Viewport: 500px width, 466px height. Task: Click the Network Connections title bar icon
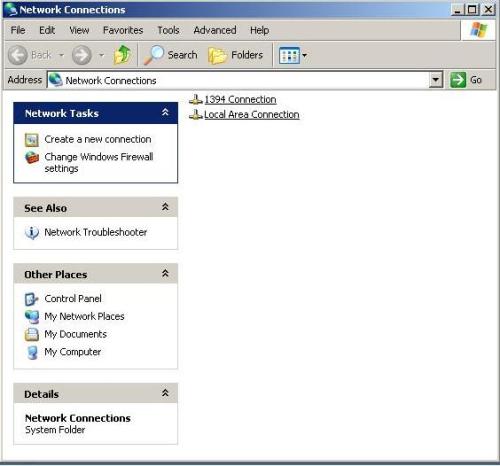click(11, 9)
